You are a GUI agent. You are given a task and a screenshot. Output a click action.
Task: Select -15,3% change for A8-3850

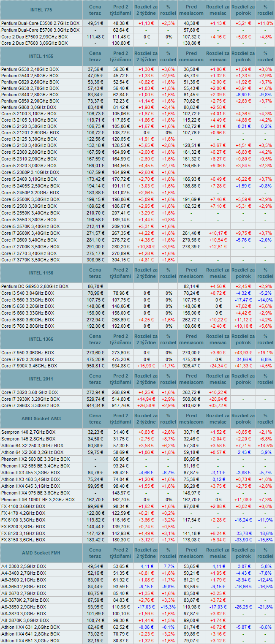[x=168, y=607]
